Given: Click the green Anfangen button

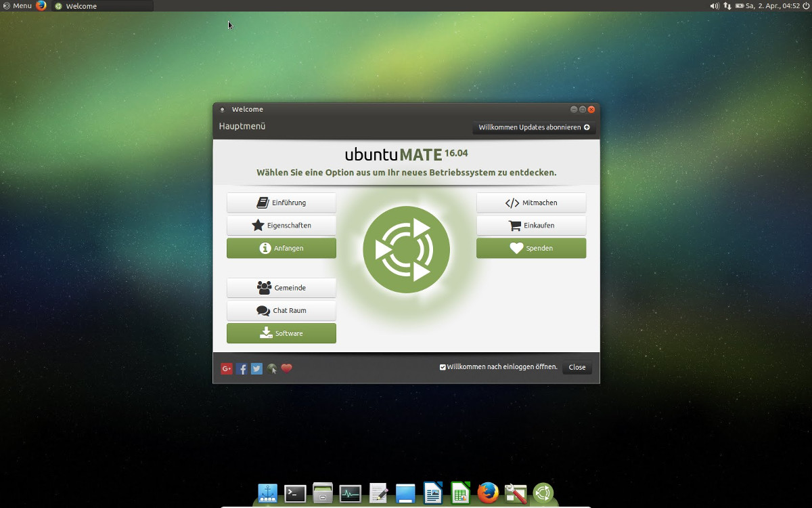Looking at the screenshot, I should (x=281, y=249).
